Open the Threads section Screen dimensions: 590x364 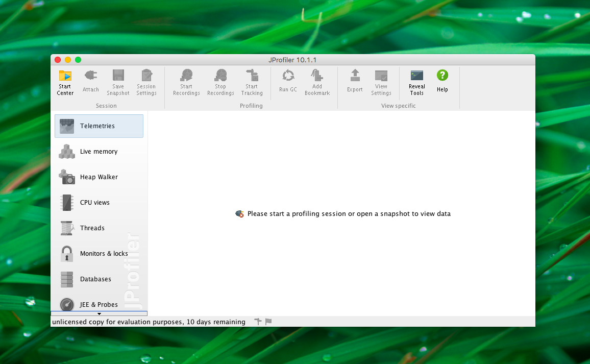(99, 228)
